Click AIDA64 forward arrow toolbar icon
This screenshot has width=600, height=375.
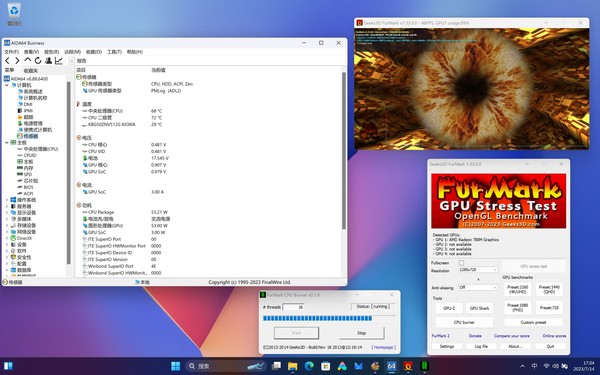17,60
